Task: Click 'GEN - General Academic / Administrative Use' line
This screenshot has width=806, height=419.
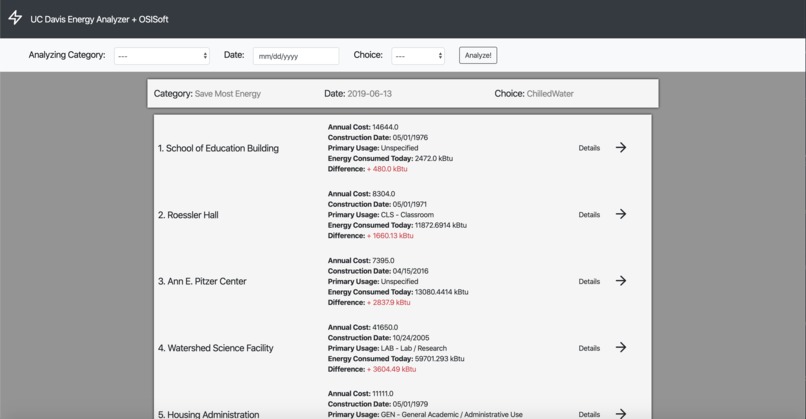Action: click(x=425, y=414)
